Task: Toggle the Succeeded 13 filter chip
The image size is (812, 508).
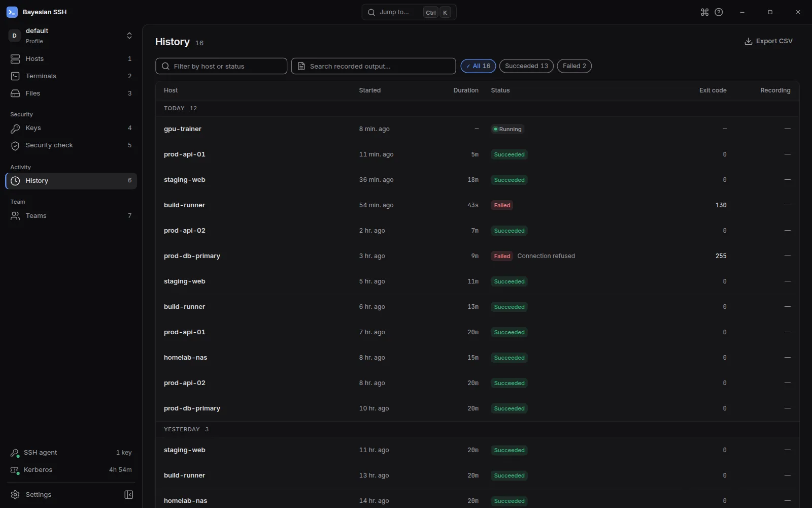Action: [526, 66]
